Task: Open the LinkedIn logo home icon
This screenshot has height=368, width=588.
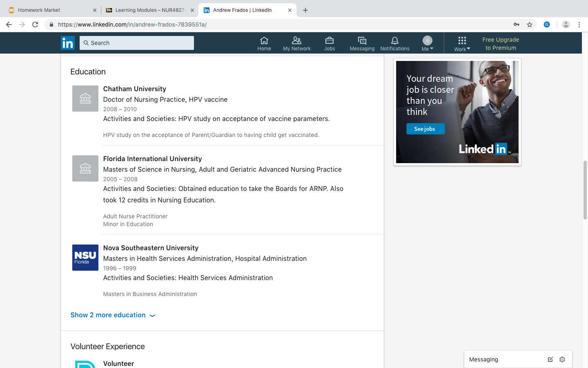Action: (x=68, y=43)
